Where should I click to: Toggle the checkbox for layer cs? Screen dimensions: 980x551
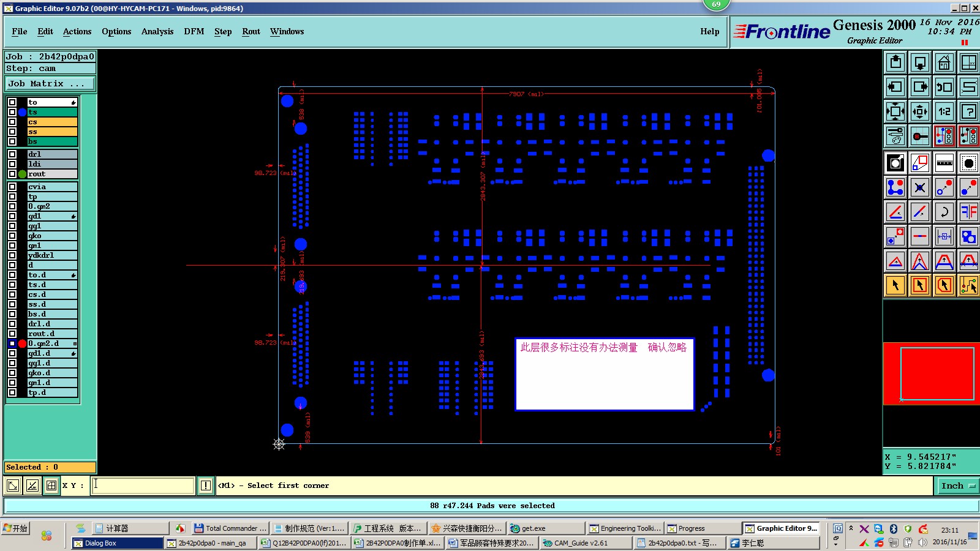pyautogui.click(x=12, y=122)
